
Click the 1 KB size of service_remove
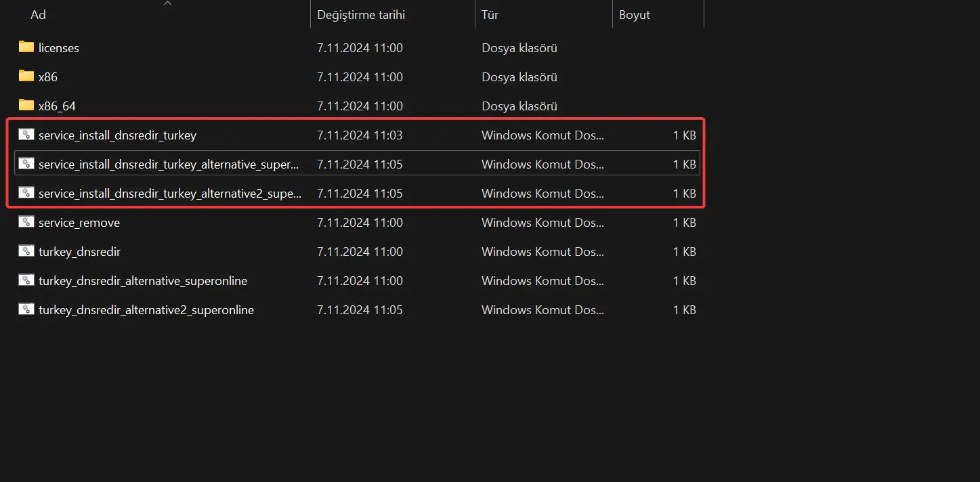coord(685,223)
